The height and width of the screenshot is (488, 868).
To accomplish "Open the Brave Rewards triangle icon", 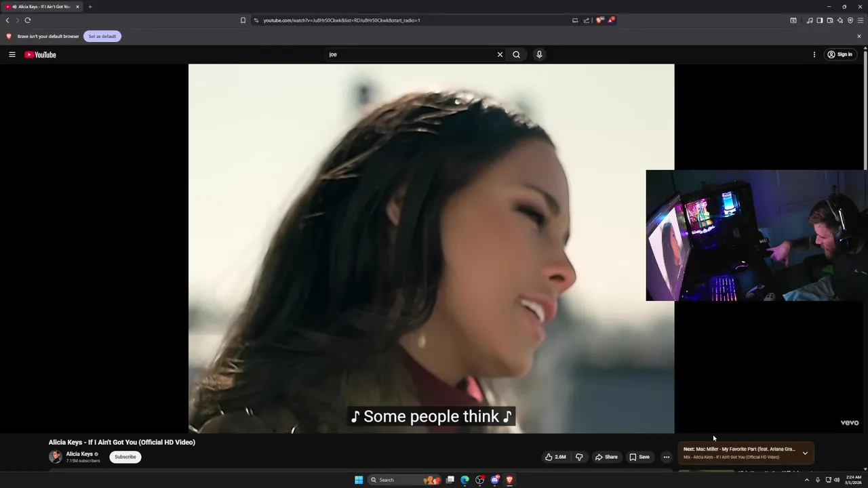I will coord(611,20).
